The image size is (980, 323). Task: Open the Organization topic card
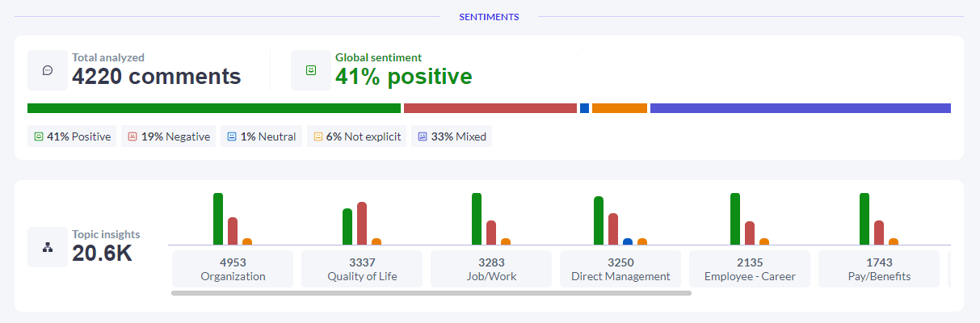(x=233, y=269)
